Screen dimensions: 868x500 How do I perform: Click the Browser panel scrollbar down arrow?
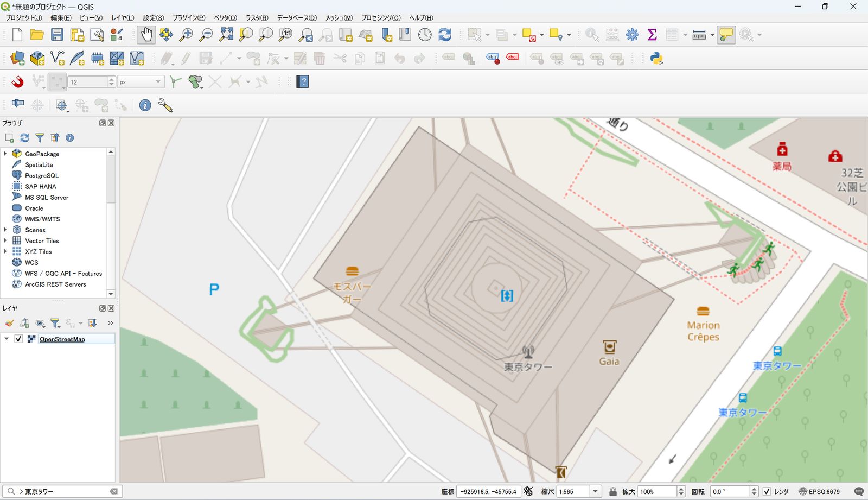pos(111,294)
